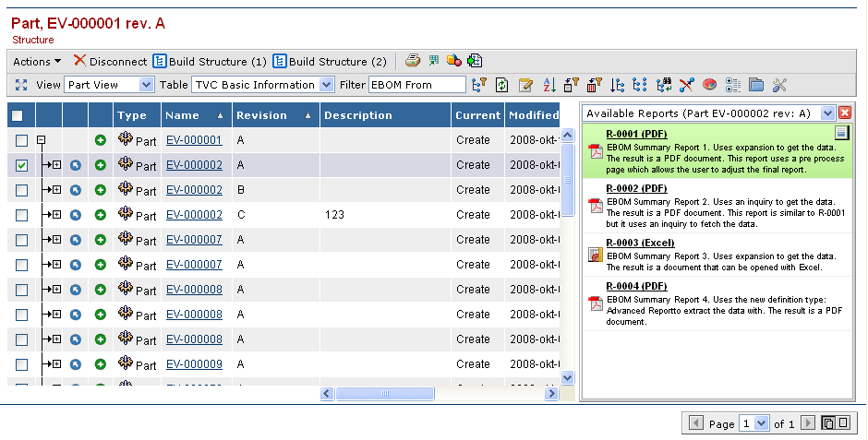Click the EBOM From filter field
868x440 pixels.
point(416,85)
